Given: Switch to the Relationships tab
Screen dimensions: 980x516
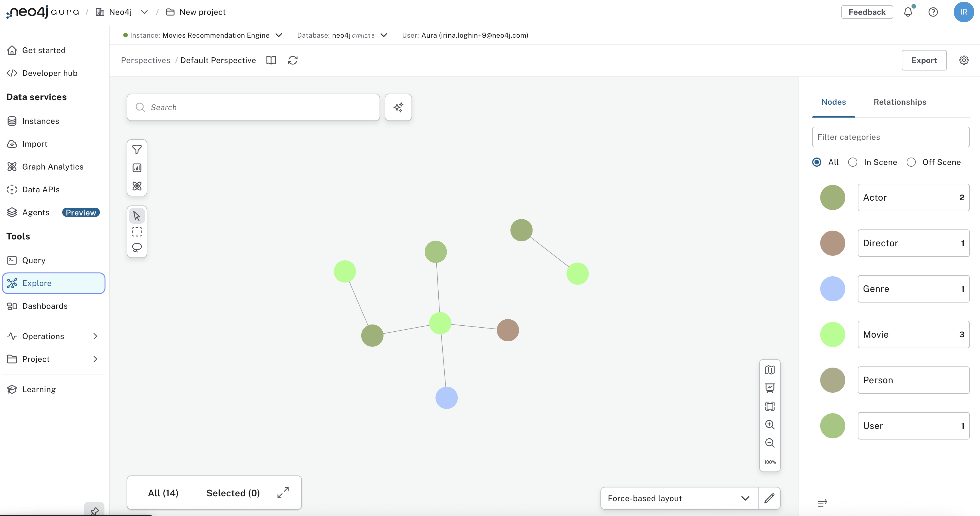Looking at the screenshot, I should click(900, 102).
